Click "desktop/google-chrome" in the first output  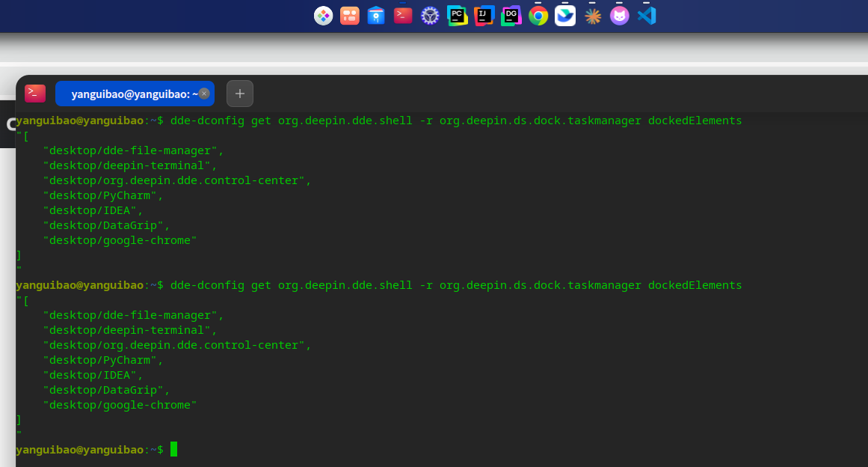pyautogui.click(x=120, y=240)
